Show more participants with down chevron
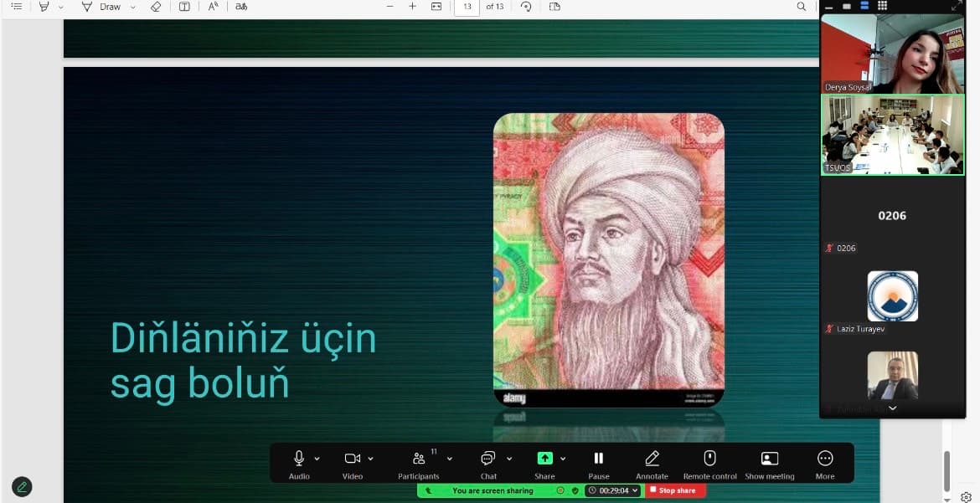This screenshot has height=503, width=980. pos(893,408)
